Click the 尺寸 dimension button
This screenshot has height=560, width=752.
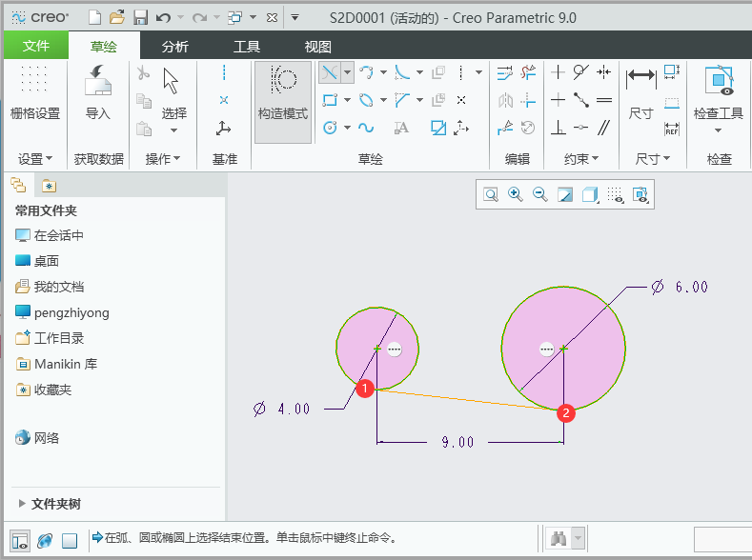(641, 94)
